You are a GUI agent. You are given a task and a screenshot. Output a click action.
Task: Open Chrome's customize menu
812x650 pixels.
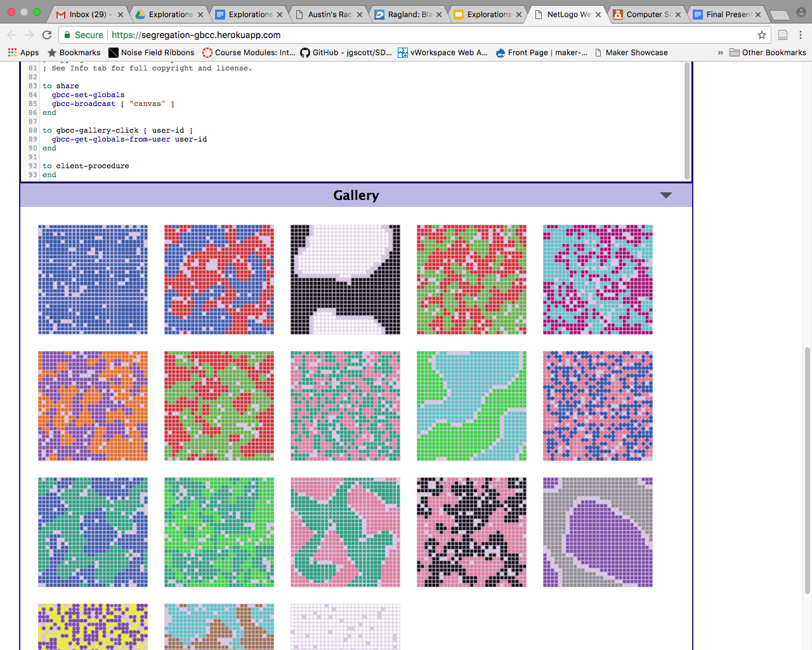coord(801,36)
